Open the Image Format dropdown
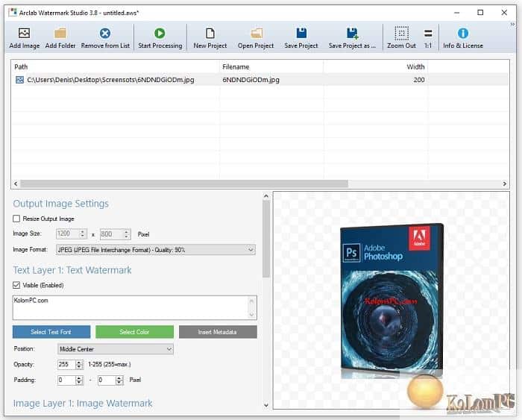The image size is (522, 420). [x=155, y=250]
